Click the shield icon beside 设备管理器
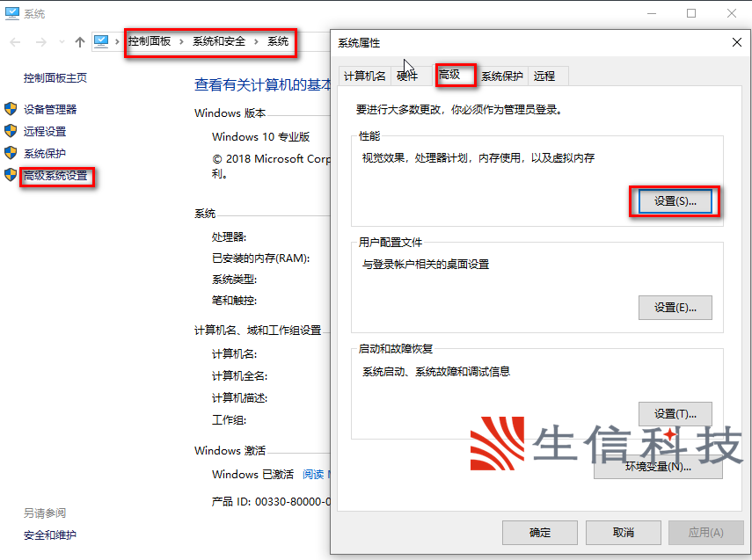 11,109
